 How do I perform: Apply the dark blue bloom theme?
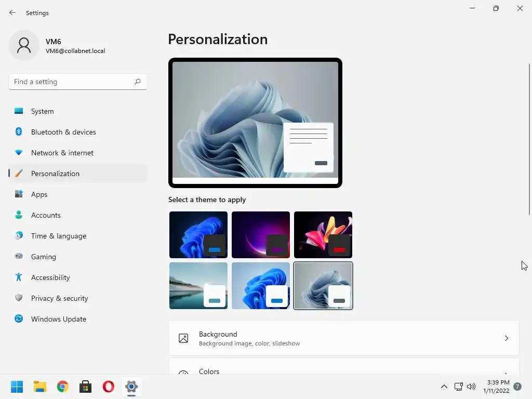coord(198,235)
